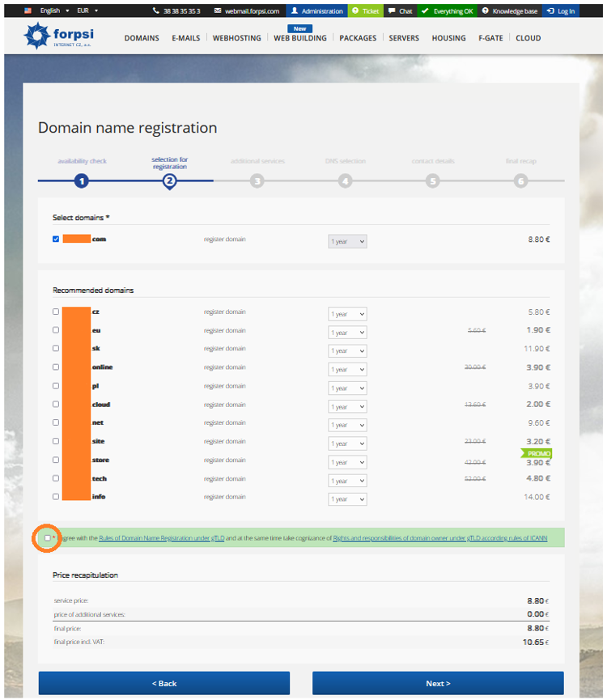Accept the domain registration rules checkbox
This screenshot has width=607, height=700.
48,538
